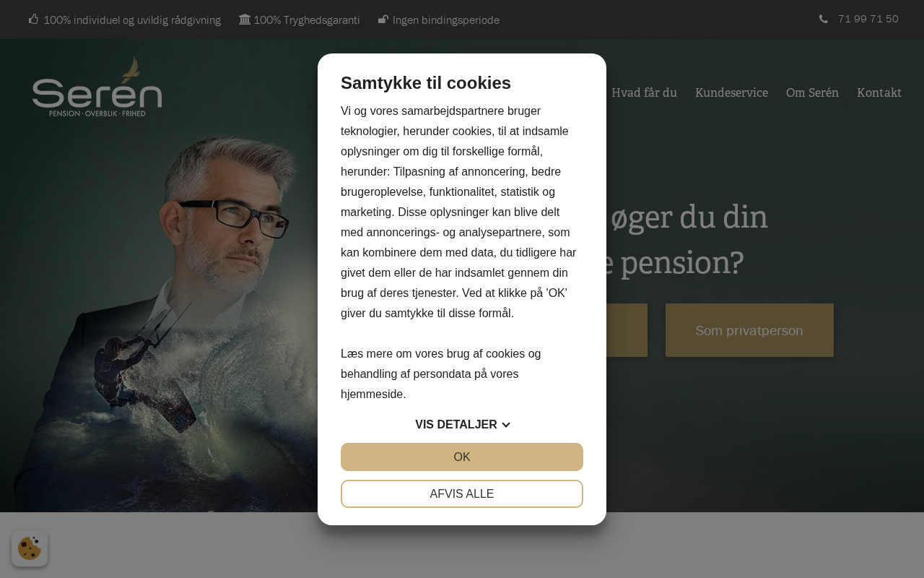Click the chevron next to VIS DETALJER
Screen dimensions: 924x578
tap(506, 425)
